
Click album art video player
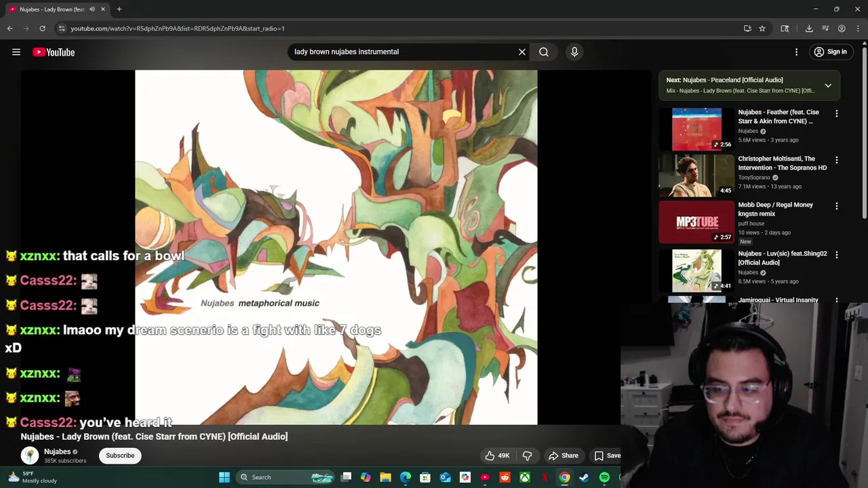(x=336, y=247)
